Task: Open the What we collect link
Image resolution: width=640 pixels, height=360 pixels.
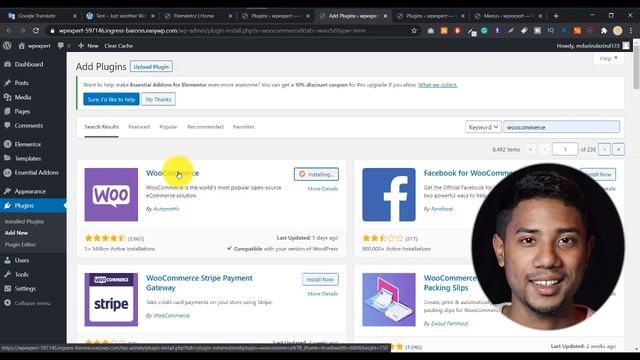Action: (x=438, y=85)
